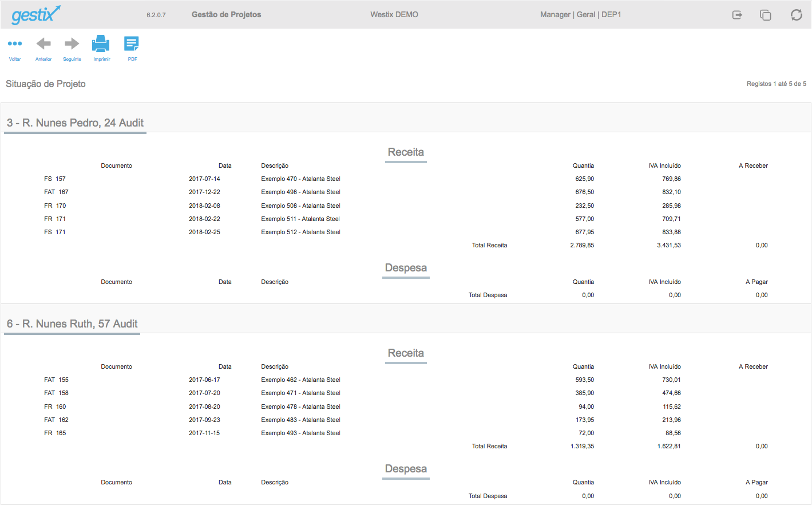The height and width of the screenshot is (505, 812).
Task: Click the total amount 2.789,85
Action: click(x=582, y=245)
